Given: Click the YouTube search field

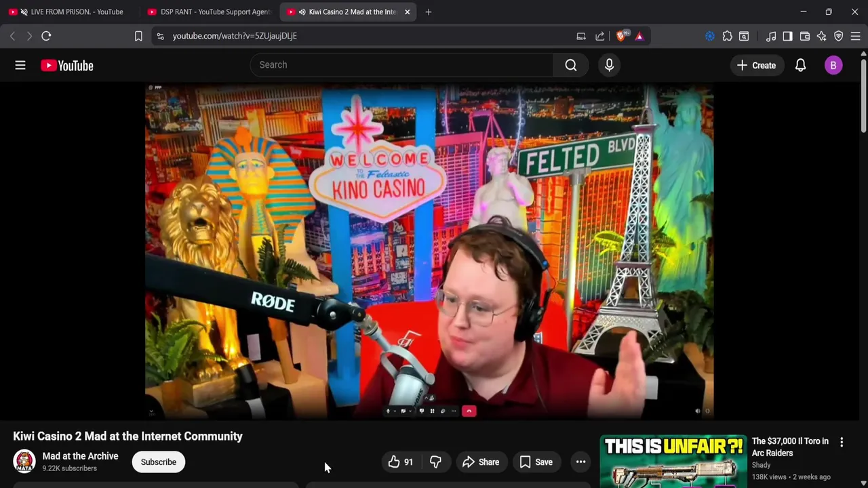Looking at the screenshot, I should click(x=401, y=65).
